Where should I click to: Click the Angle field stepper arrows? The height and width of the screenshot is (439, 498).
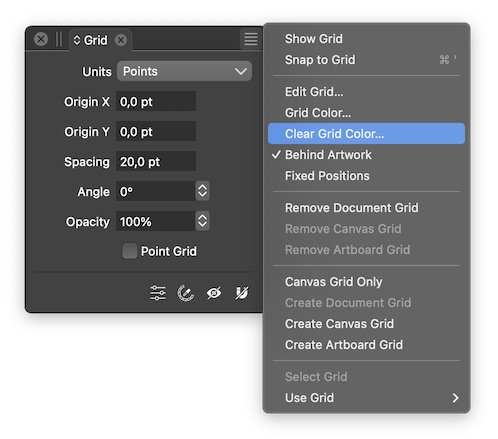[202, 191]
